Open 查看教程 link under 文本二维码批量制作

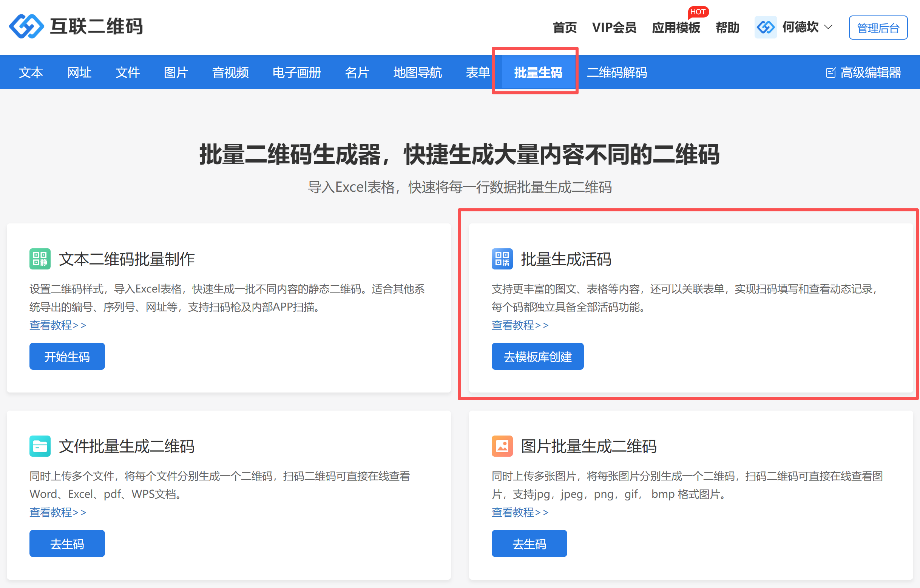tap(58, 325)
